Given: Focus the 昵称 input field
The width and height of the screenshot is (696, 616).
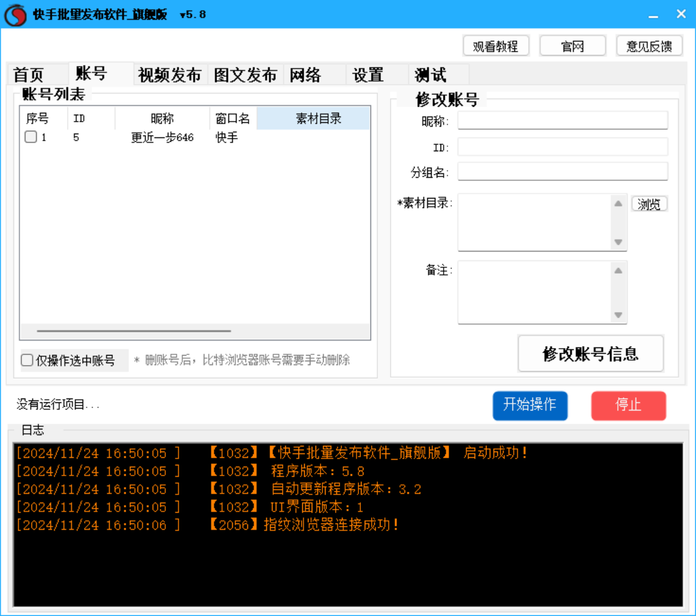Looking at the screenshot, I should [562, 120].
